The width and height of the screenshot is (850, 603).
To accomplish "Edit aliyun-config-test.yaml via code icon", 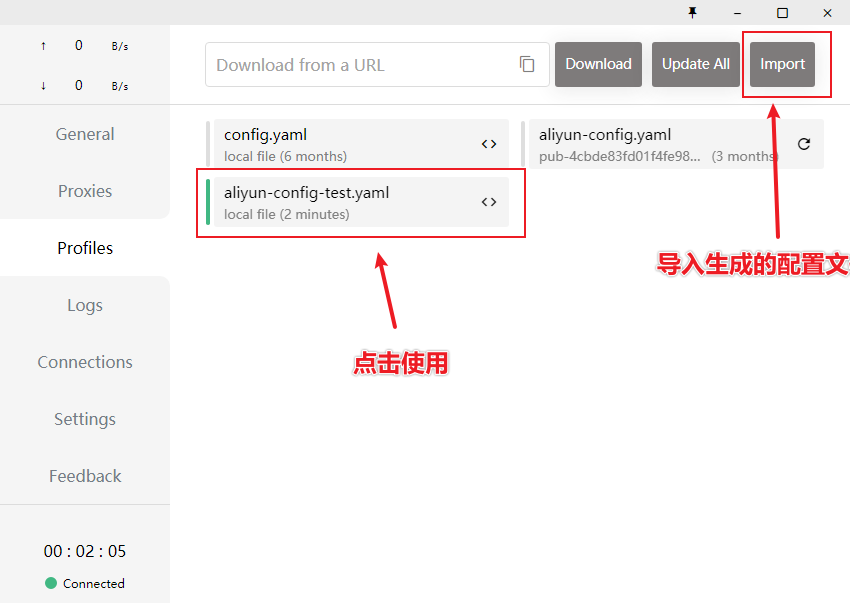I will tap(488, 202).
